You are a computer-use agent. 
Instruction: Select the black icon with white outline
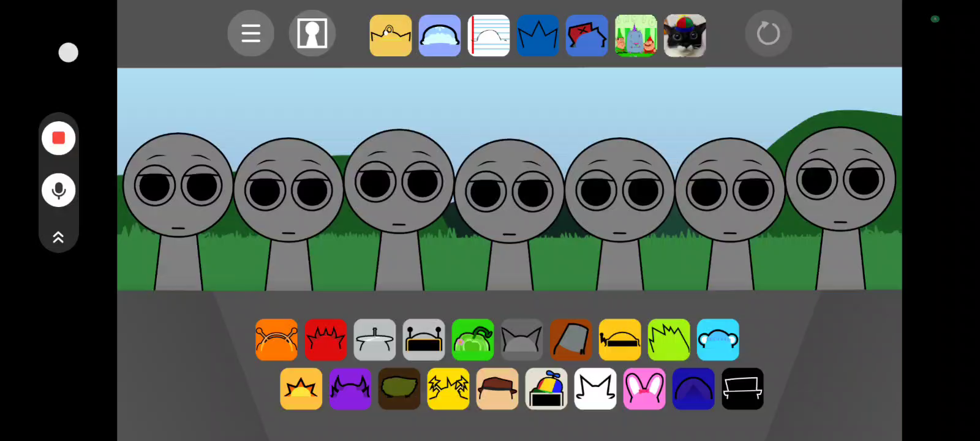coord(742,389)
